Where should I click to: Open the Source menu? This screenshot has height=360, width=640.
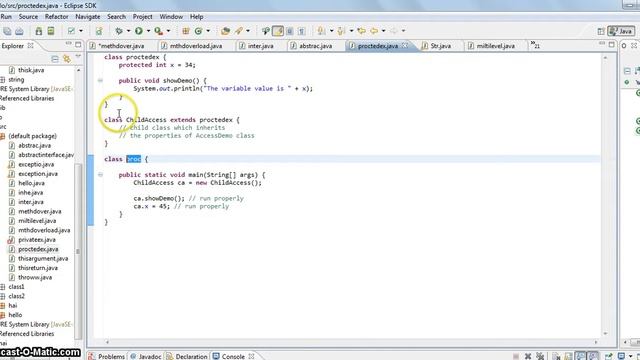(x=28, y=17)
